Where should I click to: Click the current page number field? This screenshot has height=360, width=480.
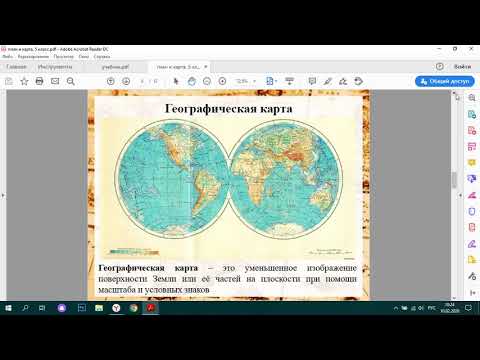tap(143, 81)
